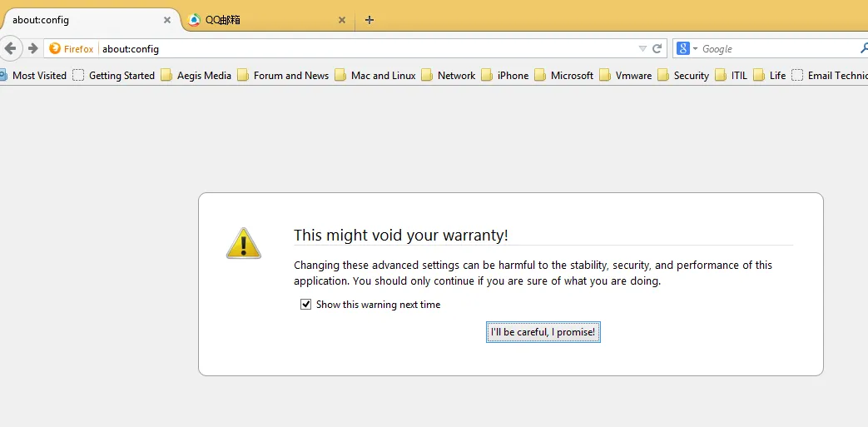Click the yellow warning triangle icon

(244, 243)
